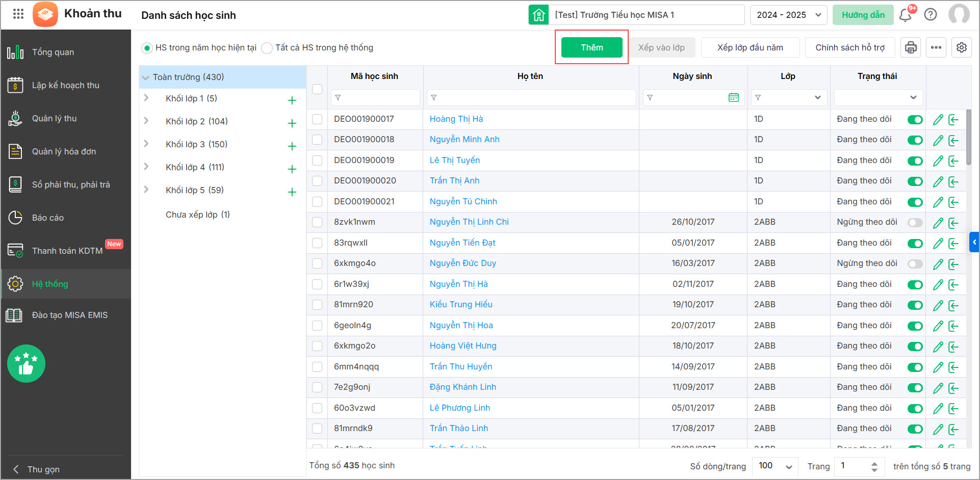Click the Hướng dẫn button

click(863, 15)
